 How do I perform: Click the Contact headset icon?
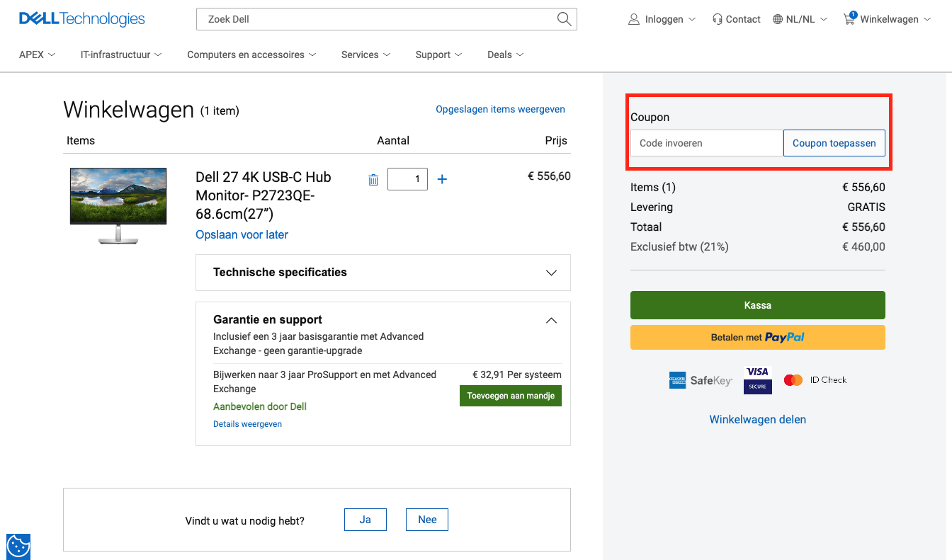[x=718, y=19]
